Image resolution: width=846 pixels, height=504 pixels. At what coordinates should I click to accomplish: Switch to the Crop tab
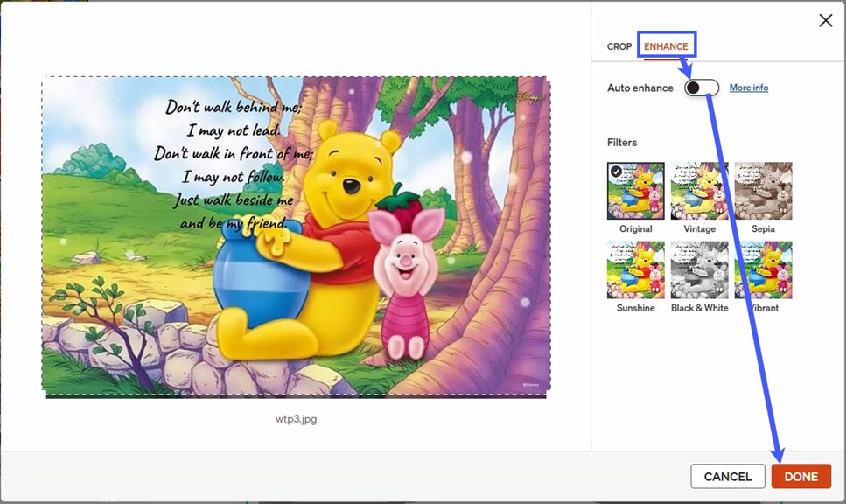pyautogui.click(x=619, y=46)
